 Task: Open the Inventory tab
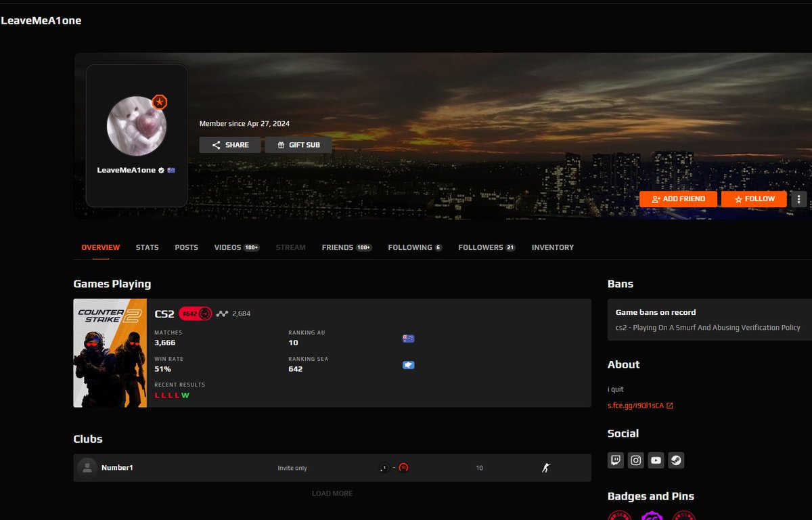pos(553,248)
